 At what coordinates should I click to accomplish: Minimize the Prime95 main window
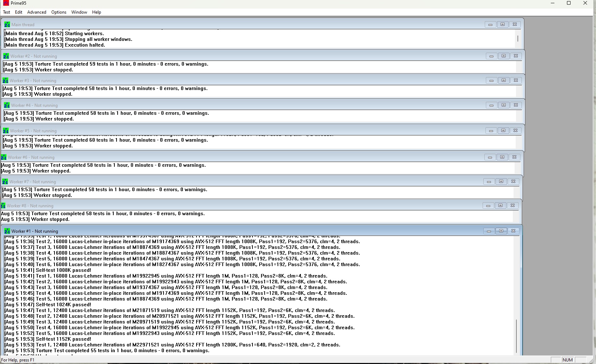(553, 3)
